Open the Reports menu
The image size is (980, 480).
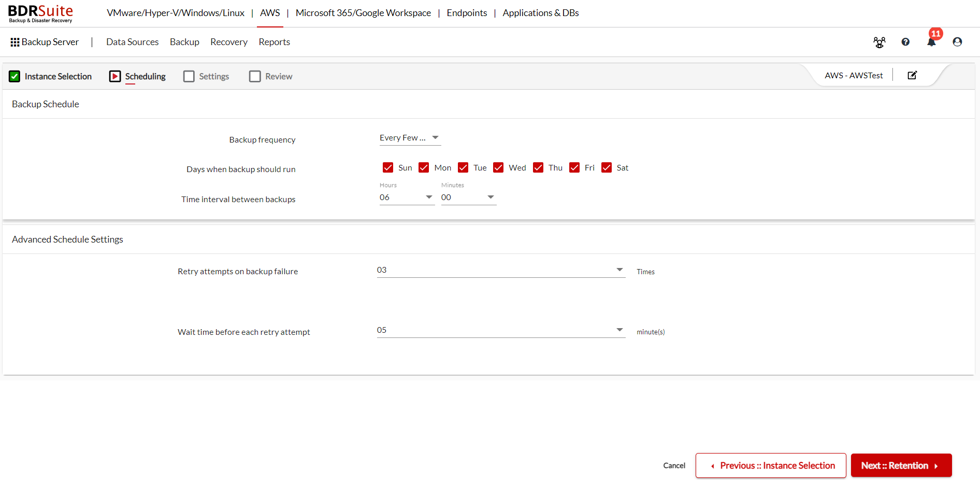pyautogui.click(x=275, y=42)
